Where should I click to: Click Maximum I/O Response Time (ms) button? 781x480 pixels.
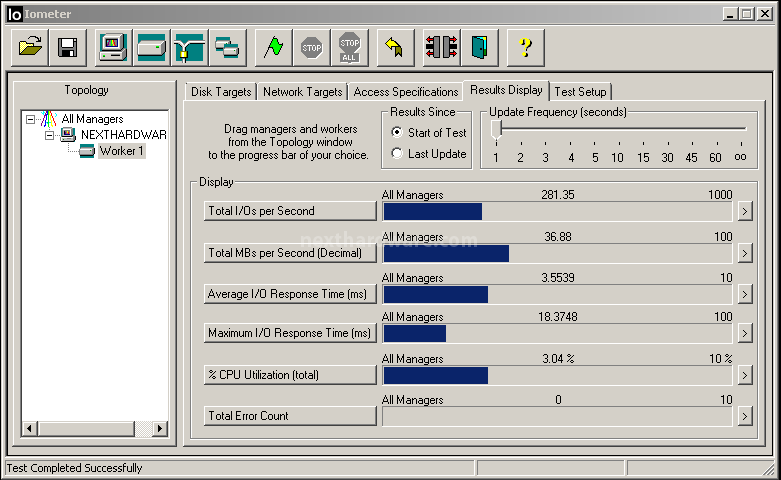pyautogui.click(x=290, y=333)
